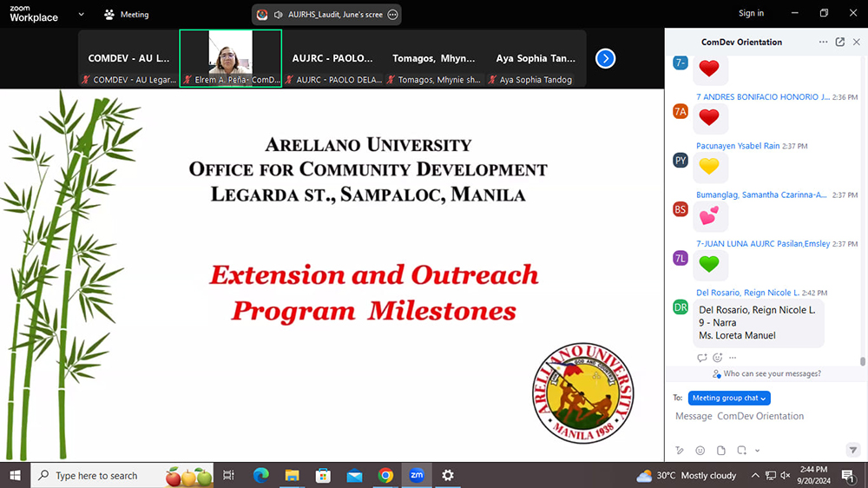This screenshot has height=488, width=868.
Task: Reply to Del Rosario's message
Action: [x=702, y=358]
